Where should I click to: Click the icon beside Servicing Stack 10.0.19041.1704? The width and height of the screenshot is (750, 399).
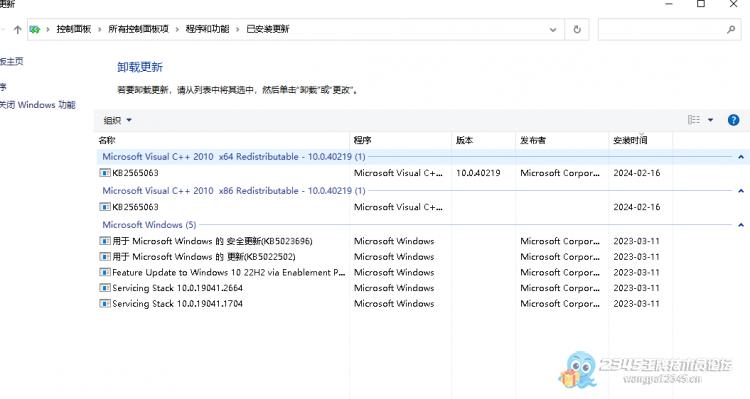105,304
